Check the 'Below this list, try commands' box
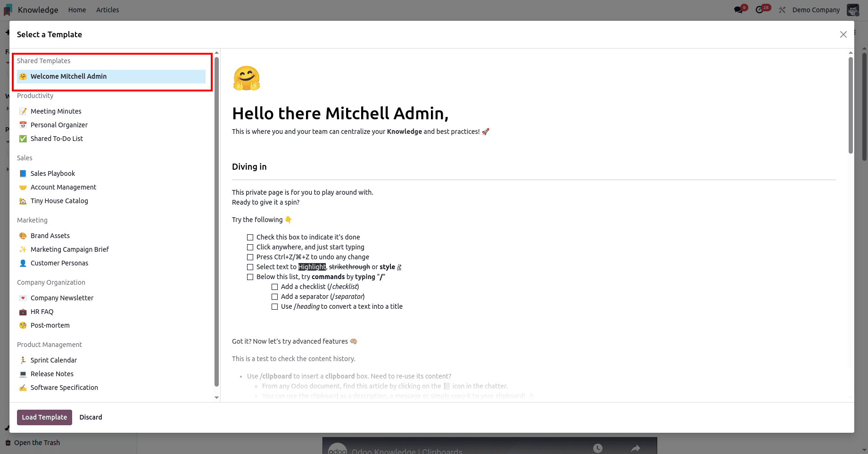The image size is (868, 454). click(x=250, y=277)
